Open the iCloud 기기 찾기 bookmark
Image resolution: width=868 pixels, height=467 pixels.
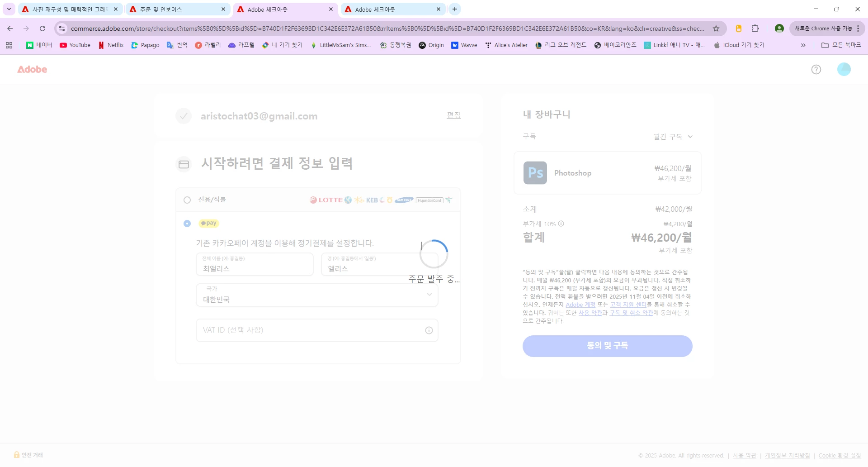[x=739, y=45]
